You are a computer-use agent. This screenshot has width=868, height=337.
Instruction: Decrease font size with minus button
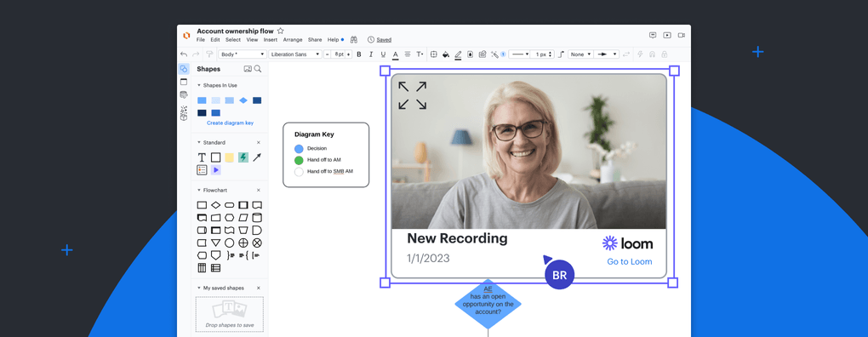pyautogui.click(x=327, y=54)
